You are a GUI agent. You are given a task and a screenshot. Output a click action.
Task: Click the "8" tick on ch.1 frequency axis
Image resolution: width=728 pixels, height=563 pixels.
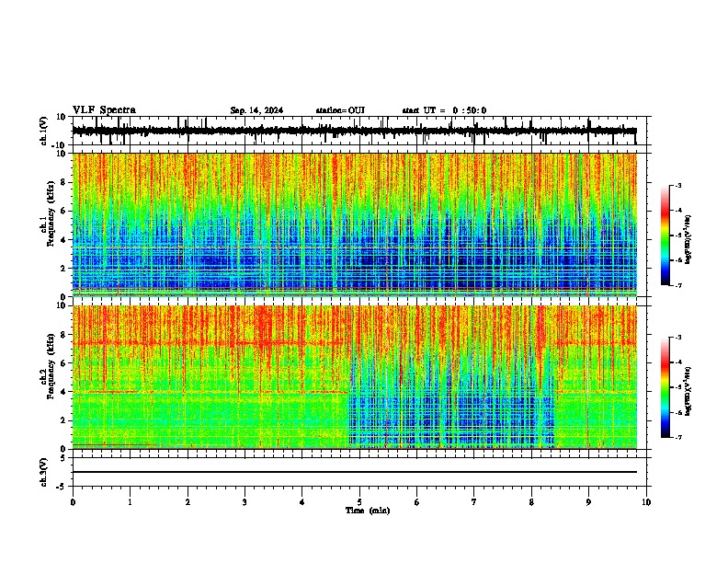pos(64,182)
